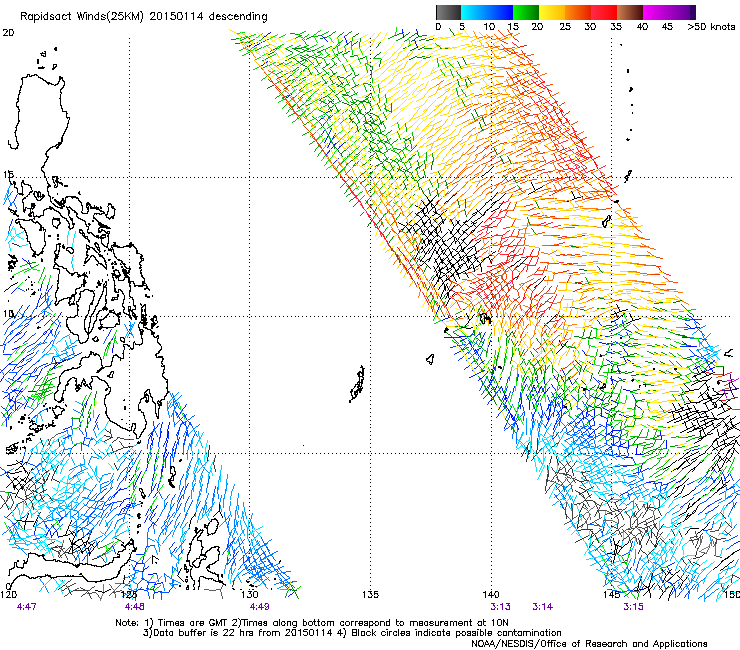This screenshot has height=650, width=740.
Task: Click the '3:13' time label
Action: [x=500, y=607]
